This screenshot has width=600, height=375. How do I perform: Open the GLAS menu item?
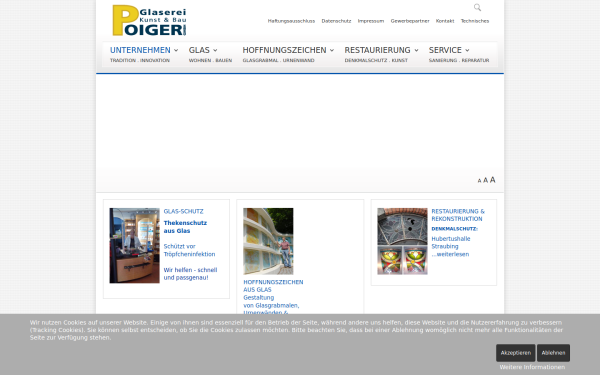click(199, 50)
